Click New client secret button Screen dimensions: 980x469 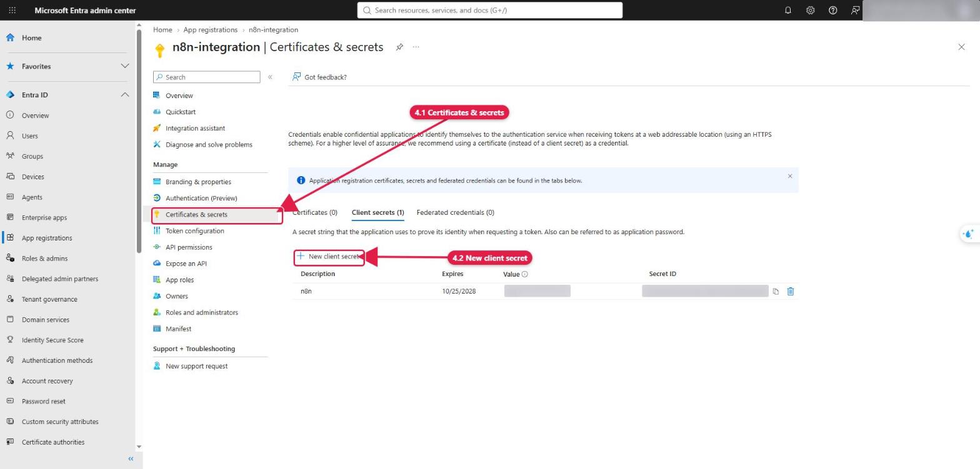(329, 257)
